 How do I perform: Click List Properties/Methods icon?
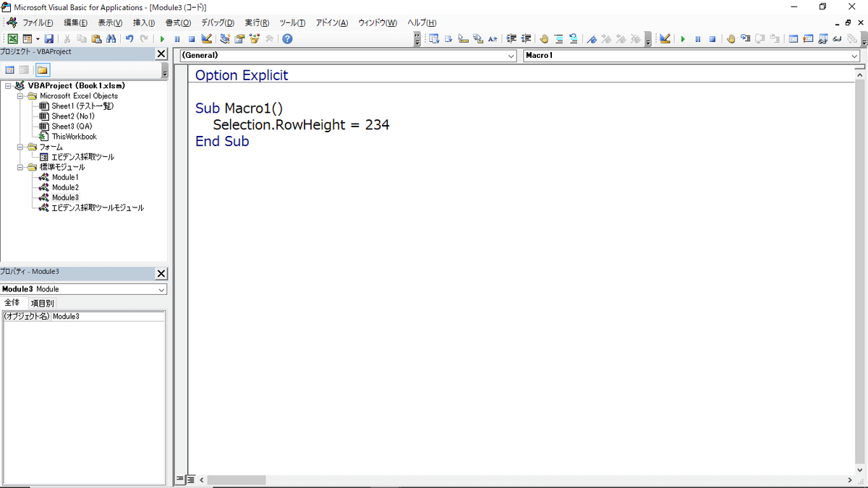tap(434, 39)
